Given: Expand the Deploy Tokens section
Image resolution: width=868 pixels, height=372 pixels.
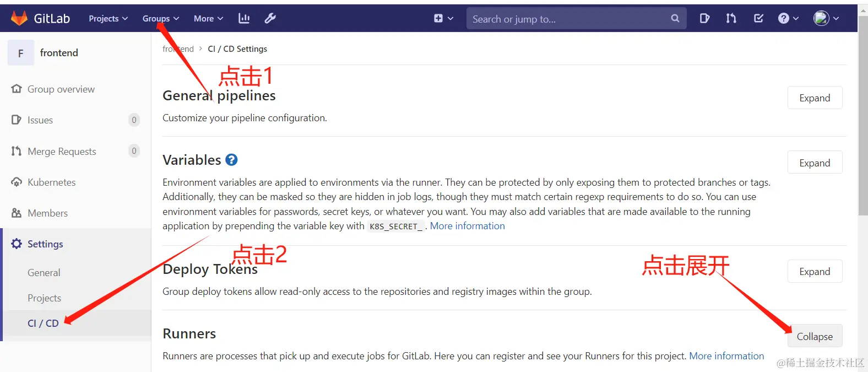Looking at the screenshot, I should [815, 271].
